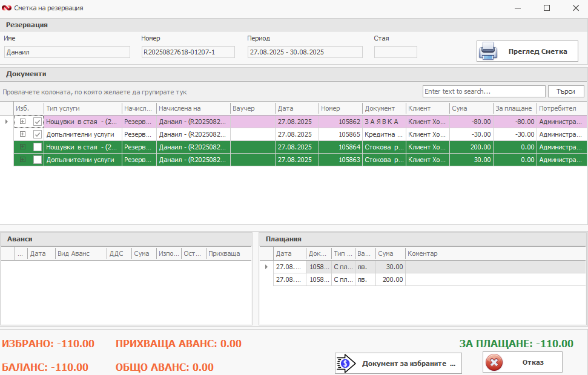Expand the row for document 105862
588x375 pixels.
(22, 122)
